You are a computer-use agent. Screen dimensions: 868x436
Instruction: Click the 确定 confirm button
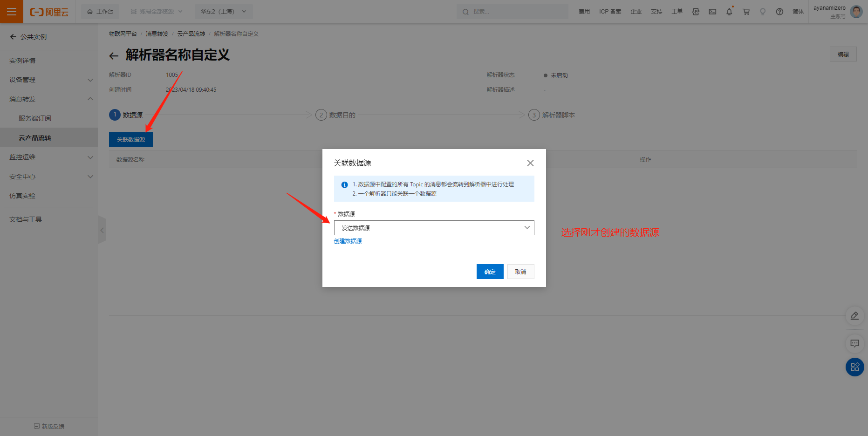490,272
